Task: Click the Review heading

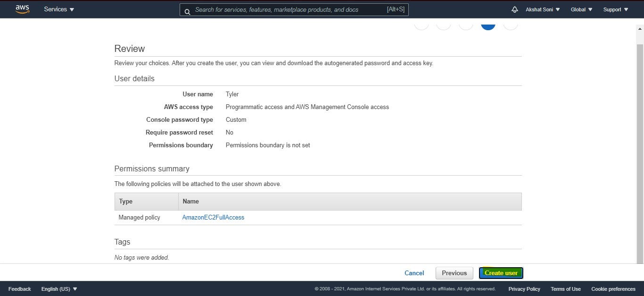Action: click(129, 49)
